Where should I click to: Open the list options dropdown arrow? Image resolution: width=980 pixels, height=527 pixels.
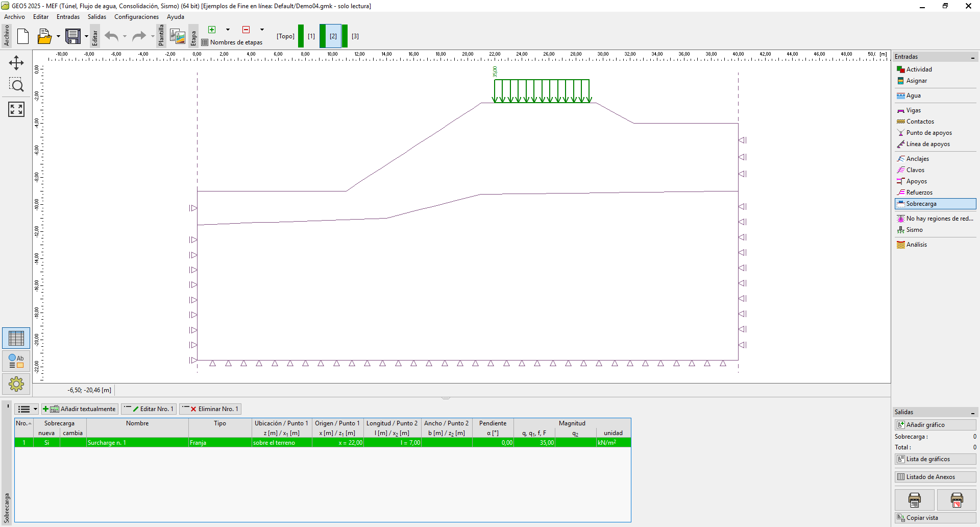(35, 409)
